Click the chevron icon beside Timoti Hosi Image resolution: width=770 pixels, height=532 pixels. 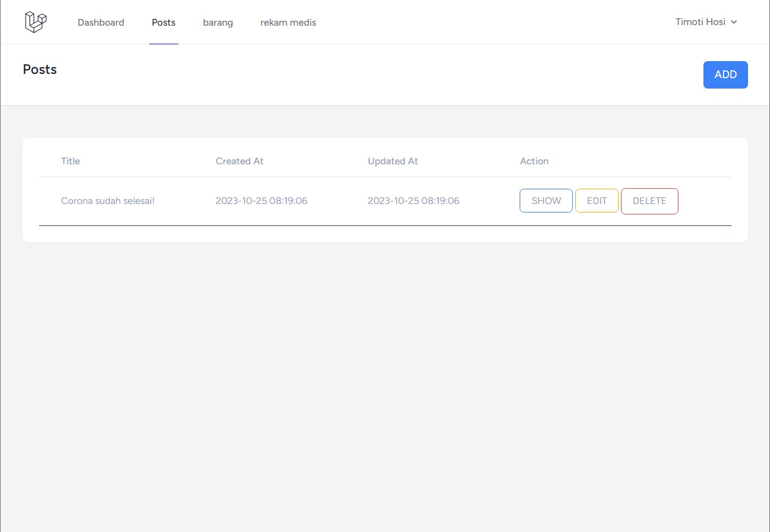click(x=733, y=22)
